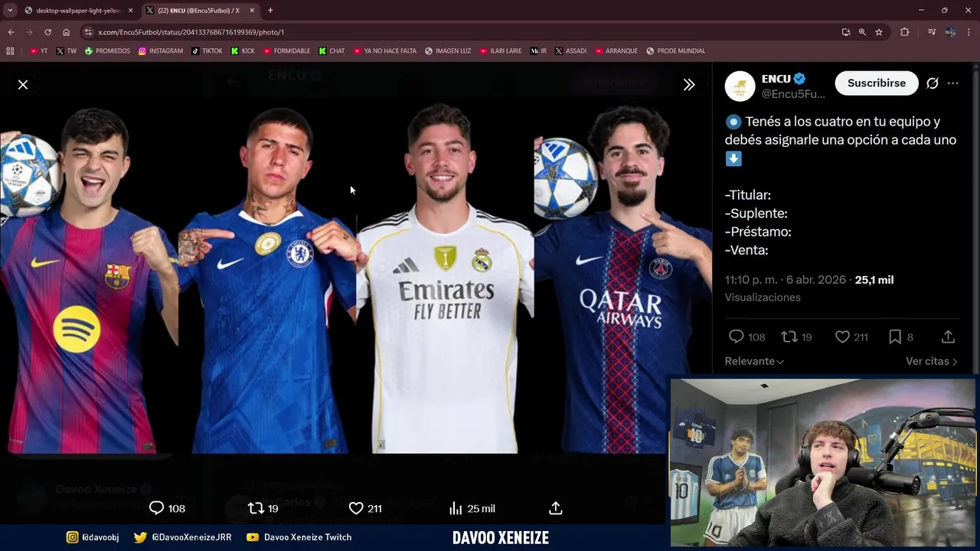Open the media control icon in toolbar
Image resolution: width=980 pixels, height=551 pixels.
click(932, 32)
